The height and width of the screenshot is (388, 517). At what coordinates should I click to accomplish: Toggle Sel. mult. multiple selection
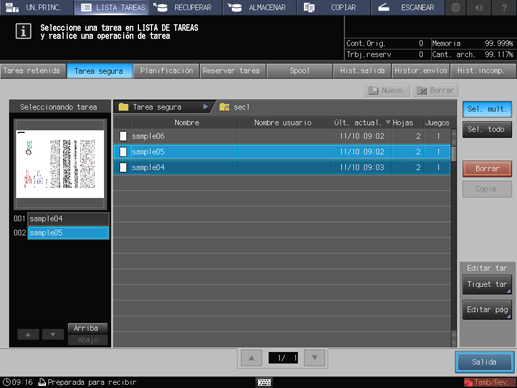coord(487,109)
